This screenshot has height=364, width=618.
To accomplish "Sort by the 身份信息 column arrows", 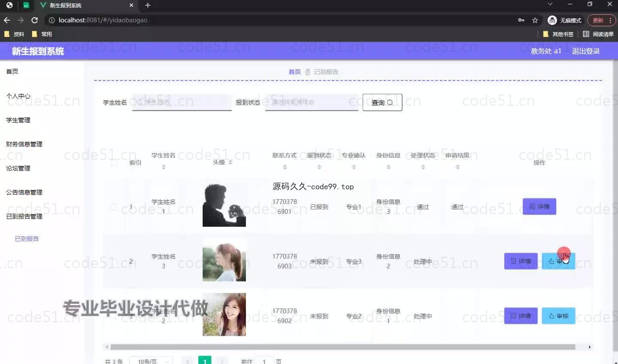I will (x=388, y=167).
